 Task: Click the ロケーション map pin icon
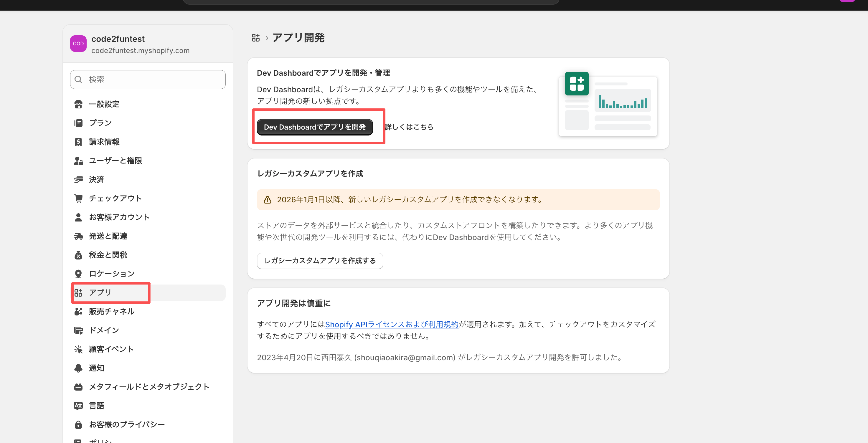coord(78,274)
